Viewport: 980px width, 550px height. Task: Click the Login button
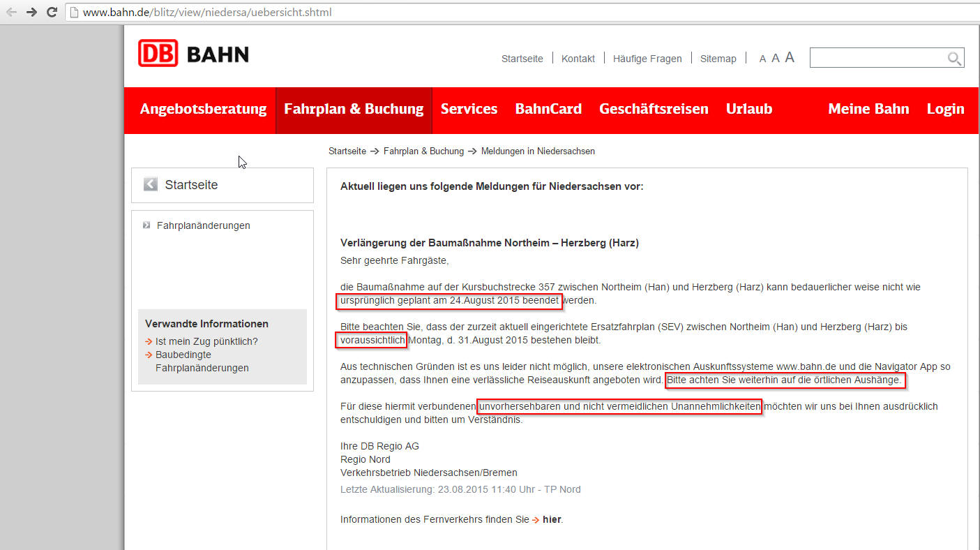[945, 110]
